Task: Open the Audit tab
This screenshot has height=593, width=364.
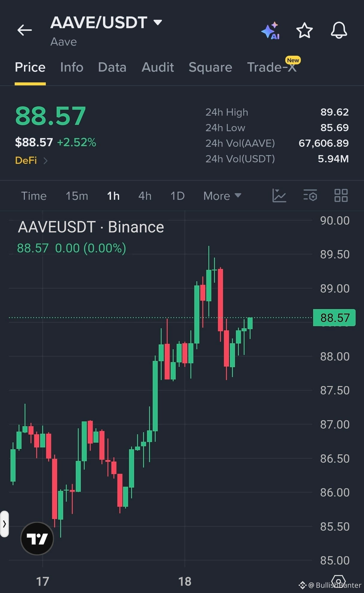Action: tap(158, 67)
